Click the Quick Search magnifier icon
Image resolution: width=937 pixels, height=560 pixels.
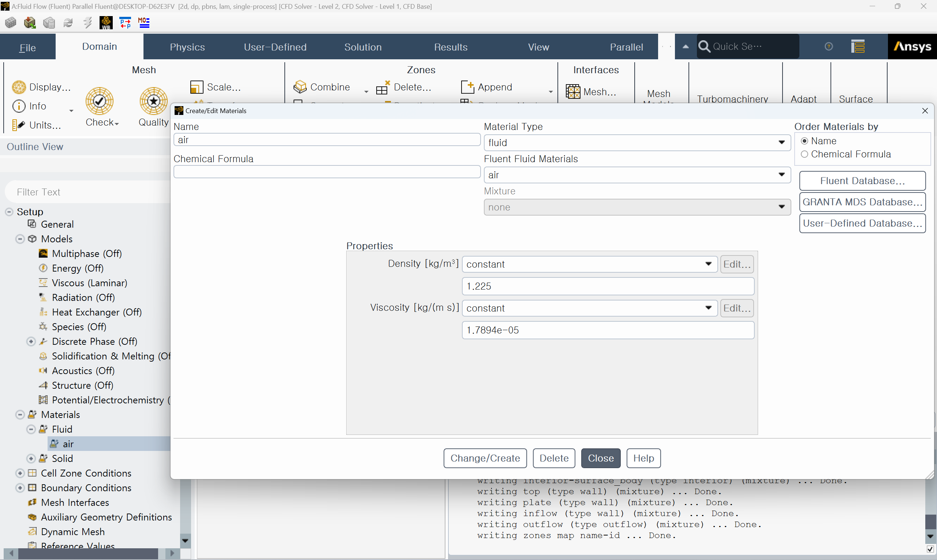point(704,46)
